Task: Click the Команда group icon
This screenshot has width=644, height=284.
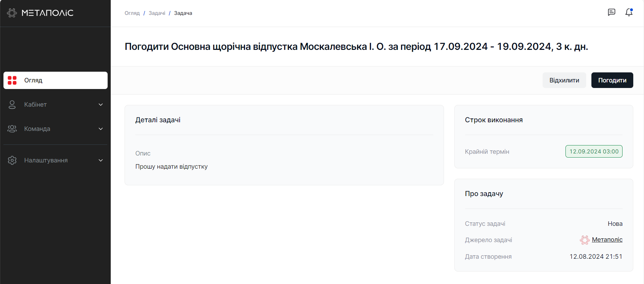Action: coord(12,129)
